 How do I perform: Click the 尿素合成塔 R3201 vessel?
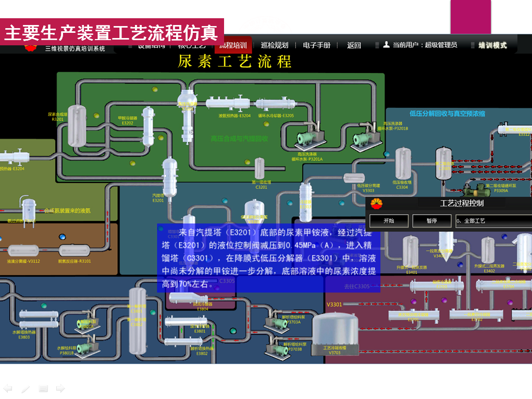(77, 126)
